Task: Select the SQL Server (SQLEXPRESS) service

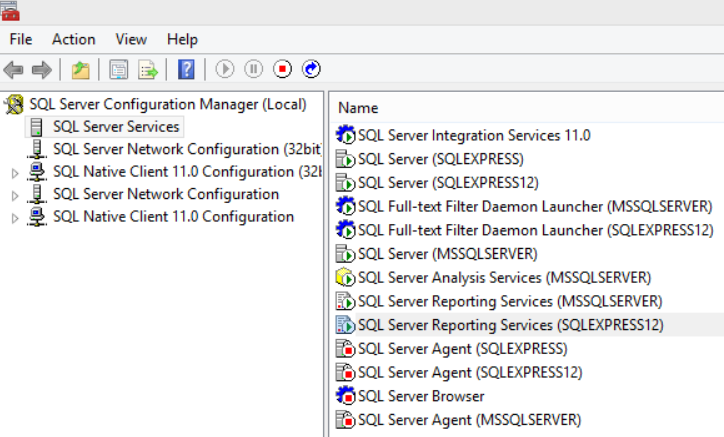Action: coord(441,159)
